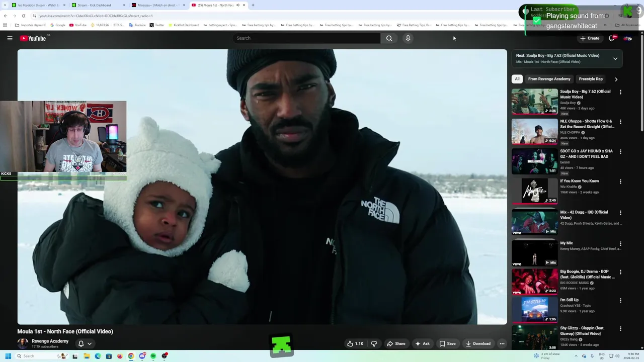
Task: Click the search magnifier button
Action: (x=389, y=38)
